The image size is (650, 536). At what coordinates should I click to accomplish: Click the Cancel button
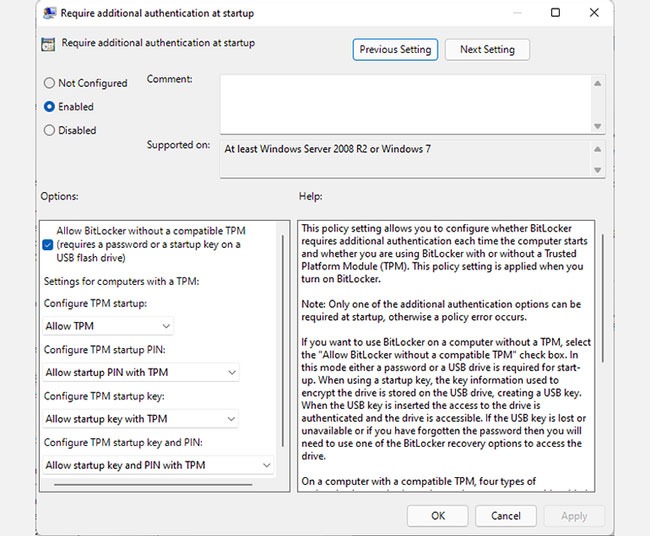tap(506, 516)
